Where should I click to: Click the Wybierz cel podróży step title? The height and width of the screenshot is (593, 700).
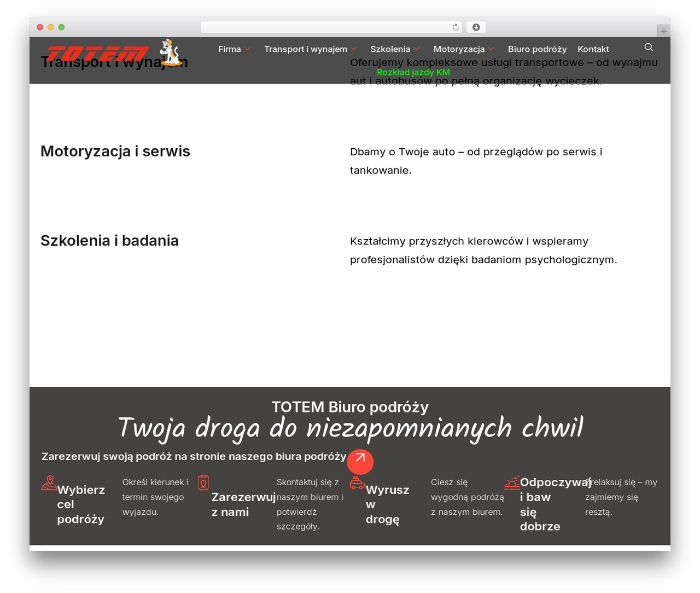tap(81, 504)
